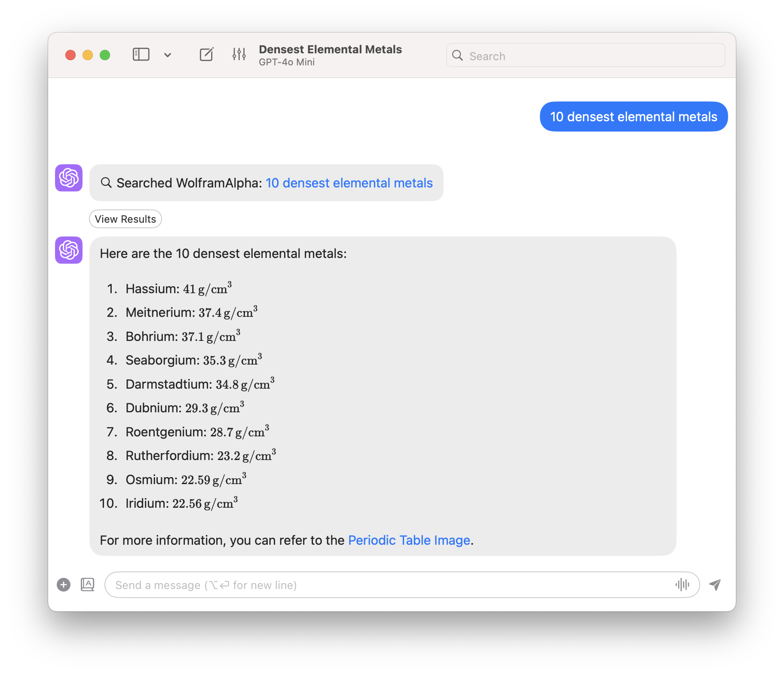Focus the Send a message text box
This screenshot has width=784, height=675.
[x=387, y=585]
